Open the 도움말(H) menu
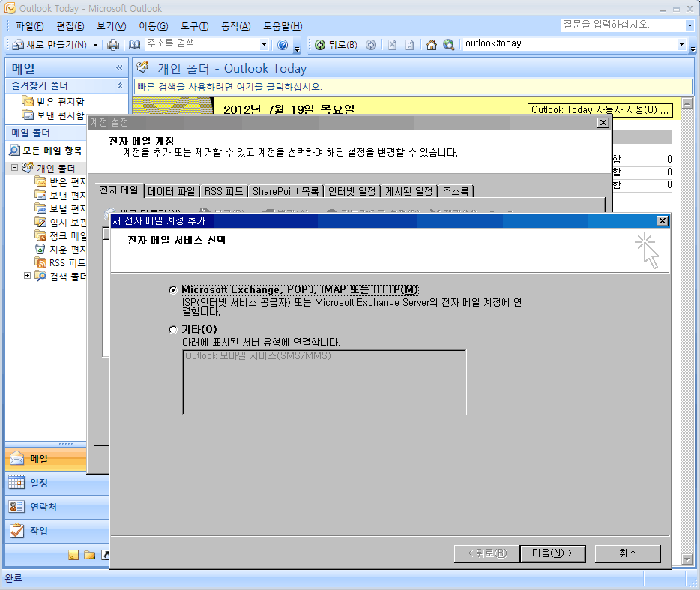 tap(283, 26)
